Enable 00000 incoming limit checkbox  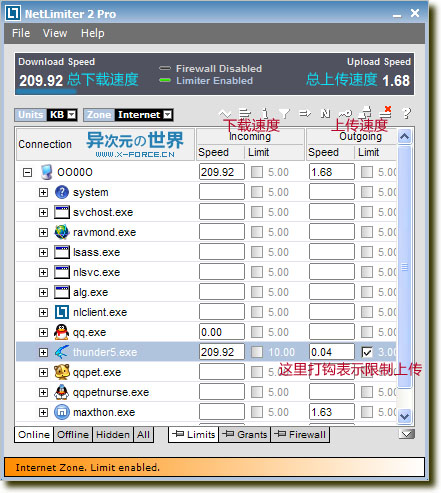pyautogui.click(x=257, y=172)
